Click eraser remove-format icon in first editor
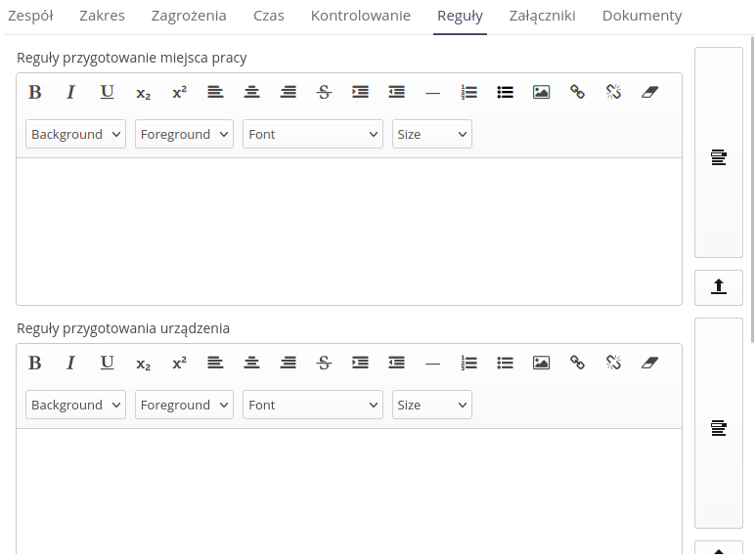Image resolution: width=756 pixels, height=558 pixels. tap(649, 92)
